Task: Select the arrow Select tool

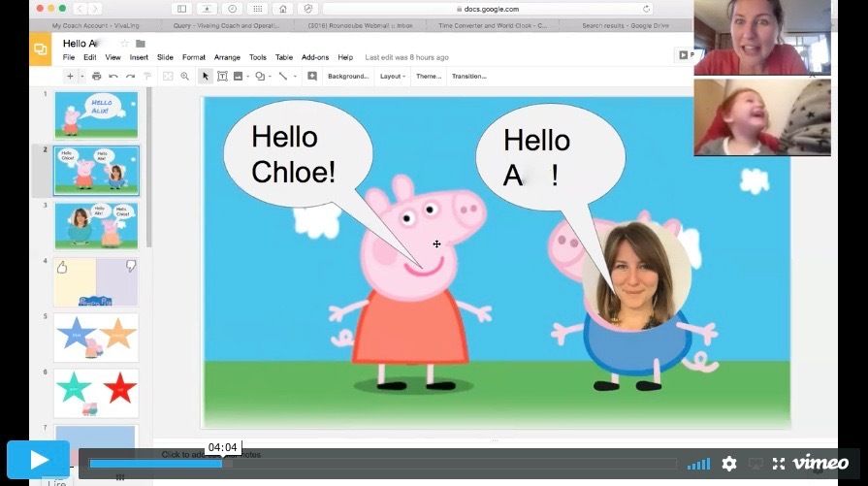Action: point(206,77)
